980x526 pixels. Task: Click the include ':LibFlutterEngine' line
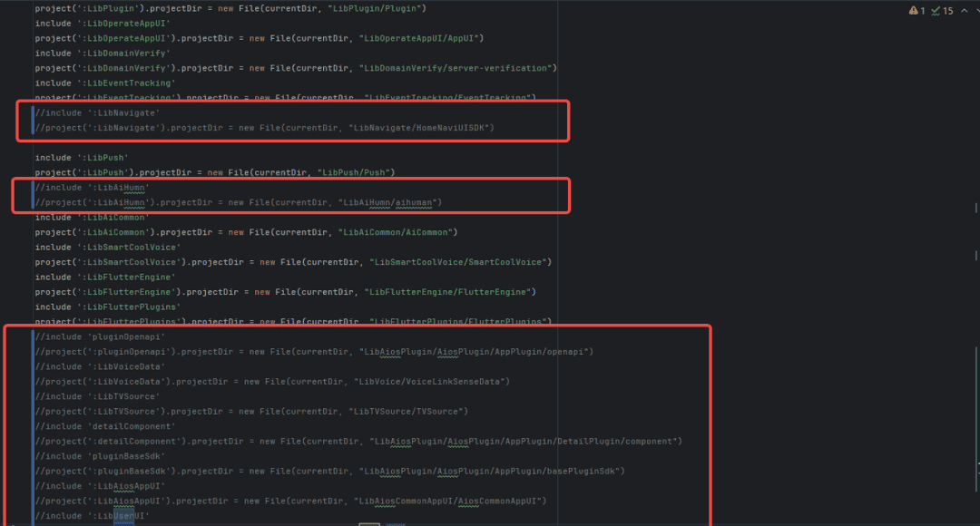tap(105, 278)
